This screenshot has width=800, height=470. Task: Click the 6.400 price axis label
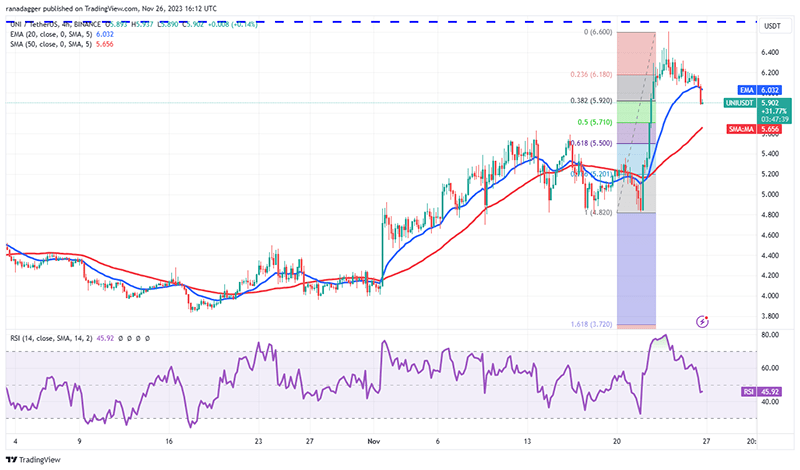click(768, 52)
